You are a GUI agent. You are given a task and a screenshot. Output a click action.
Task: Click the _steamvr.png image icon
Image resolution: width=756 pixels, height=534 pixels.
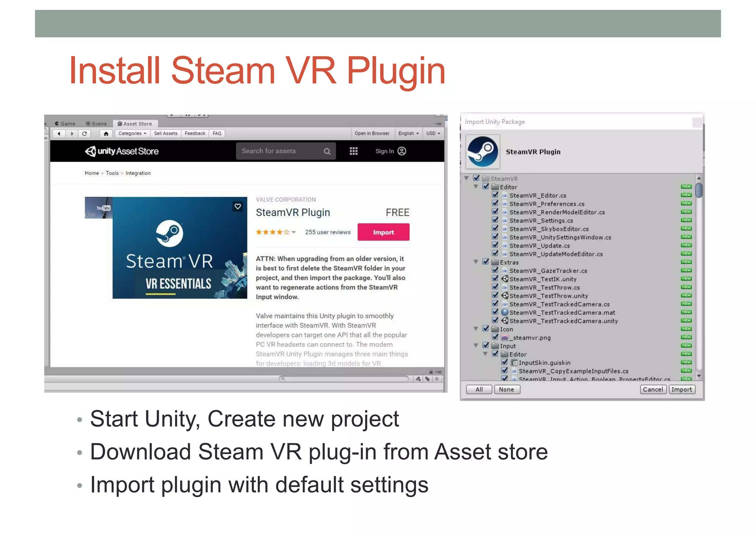point(505,337)
